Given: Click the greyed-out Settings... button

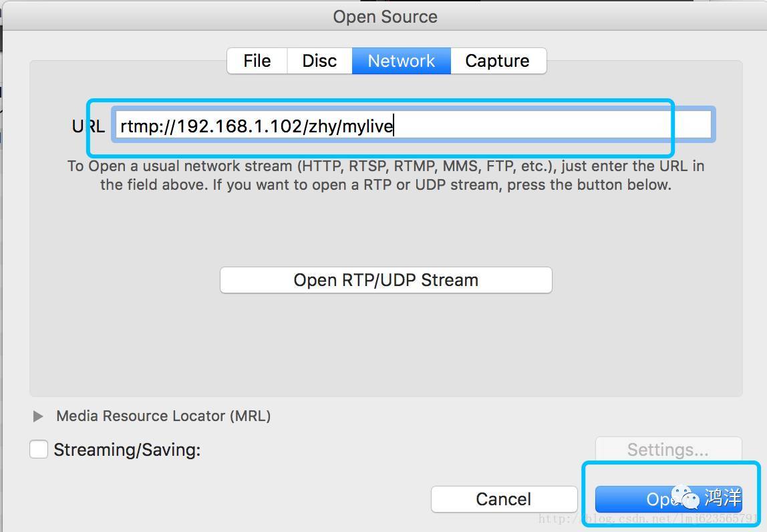Looking at the screenshot, I should [668, 449].
